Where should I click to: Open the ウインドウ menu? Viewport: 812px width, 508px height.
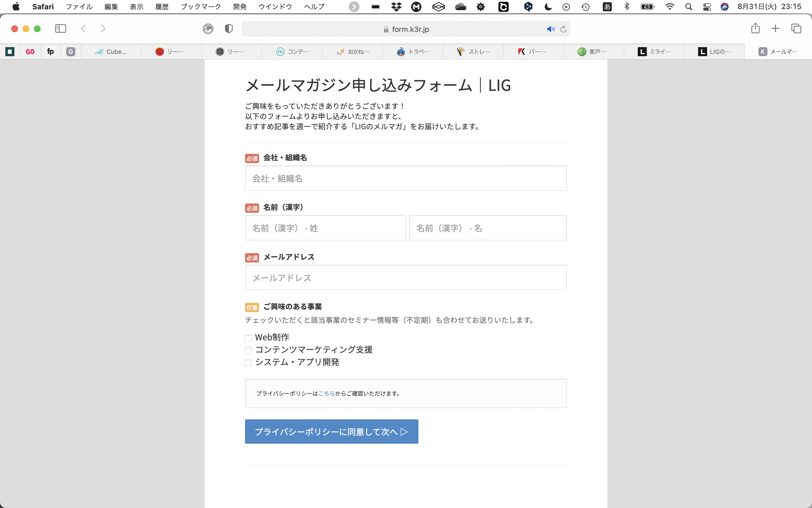(x=275, y=7)
